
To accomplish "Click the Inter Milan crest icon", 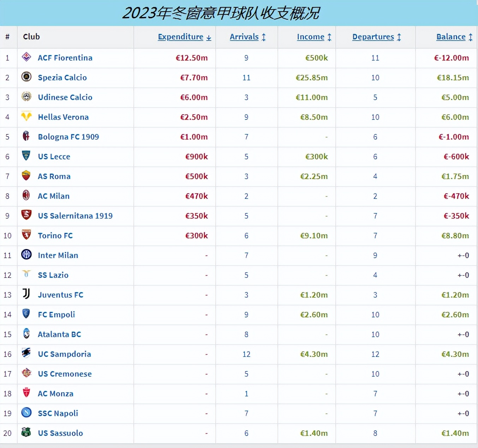I will [x=26, y=255].
